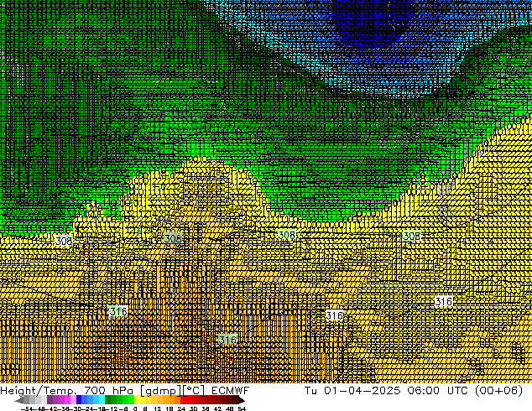Click the legend value '54'

[x=242, y=408]
